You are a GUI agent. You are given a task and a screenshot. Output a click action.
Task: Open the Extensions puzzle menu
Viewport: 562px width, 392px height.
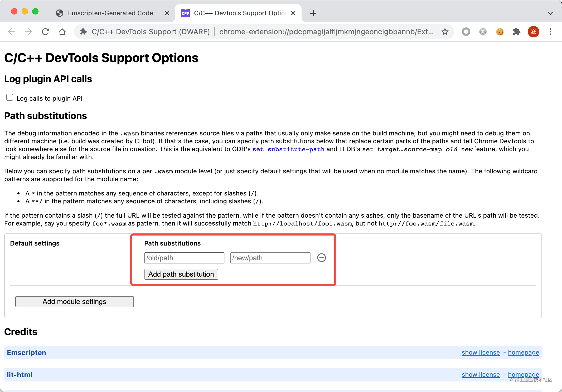point(517,32)
